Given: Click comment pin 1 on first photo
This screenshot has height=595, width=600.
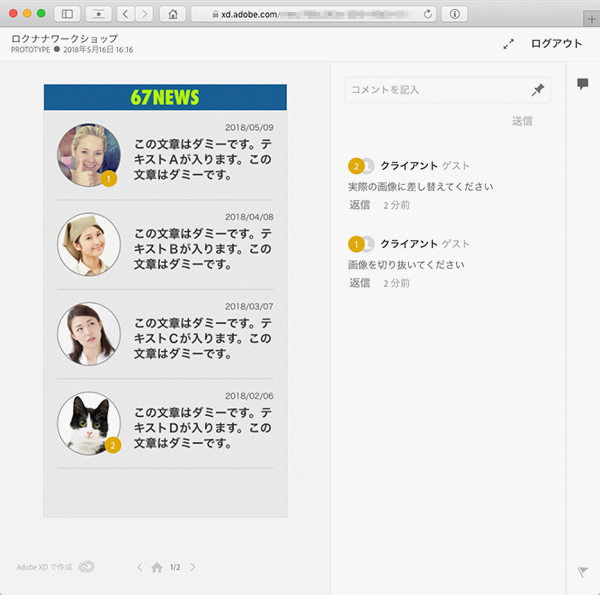Looking at the screenshot, I should pyautogui.click(x=109, y=179).
